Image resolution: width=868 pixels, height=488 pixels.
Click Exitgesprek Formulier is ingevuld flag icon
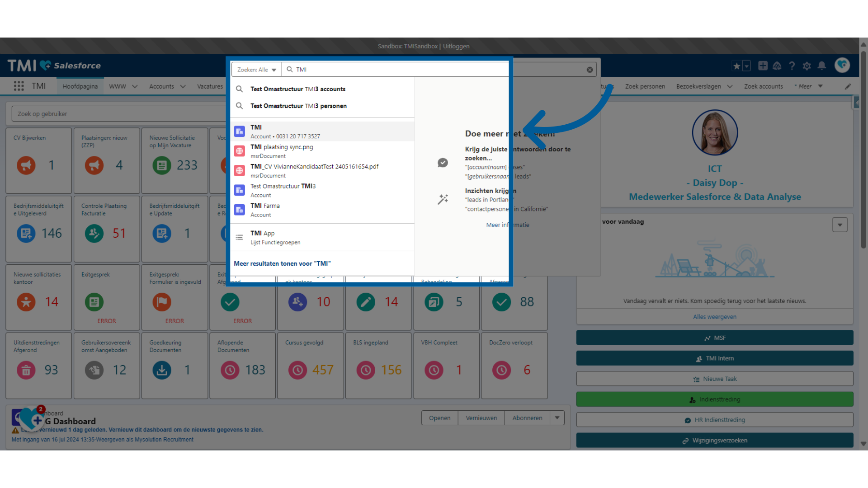162,302
